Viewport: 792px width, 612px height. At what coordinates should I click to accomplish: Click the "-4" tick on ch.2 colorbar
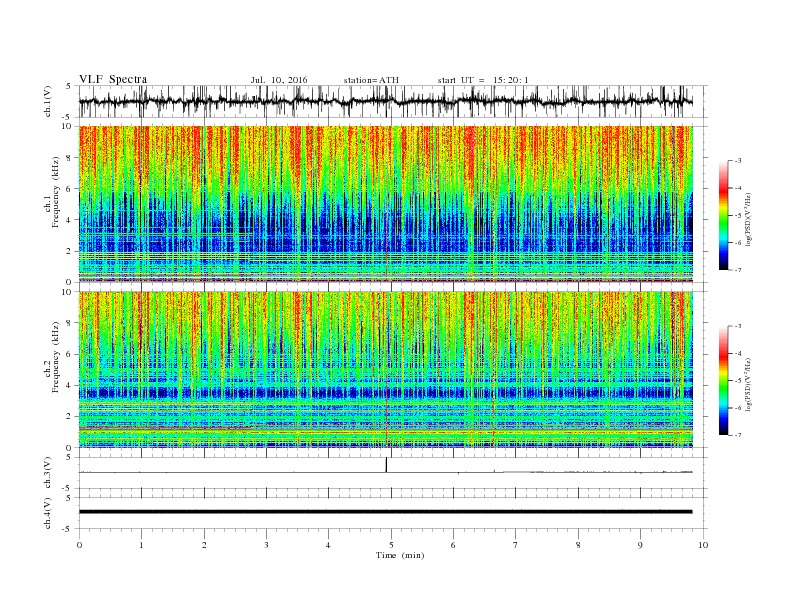click(738, 353)
